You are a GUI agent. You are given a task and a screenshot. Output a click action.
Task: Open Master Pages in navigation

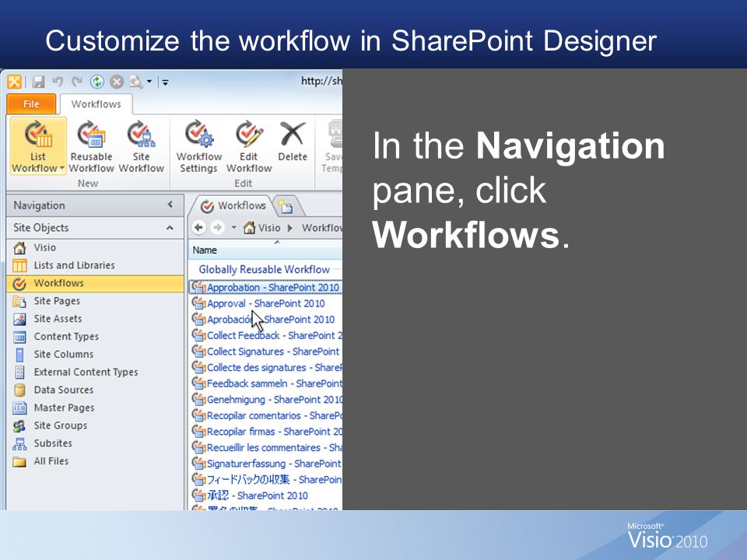tap(95, 408)
